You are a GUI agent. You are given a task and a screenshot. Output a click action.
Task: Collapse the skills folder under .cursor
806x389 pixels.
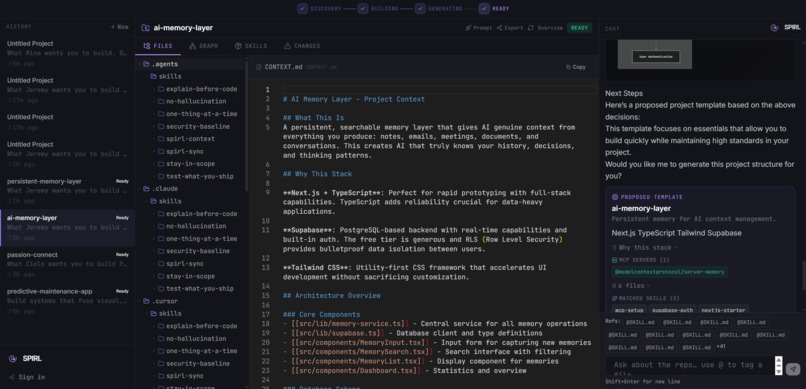point(146,313)
